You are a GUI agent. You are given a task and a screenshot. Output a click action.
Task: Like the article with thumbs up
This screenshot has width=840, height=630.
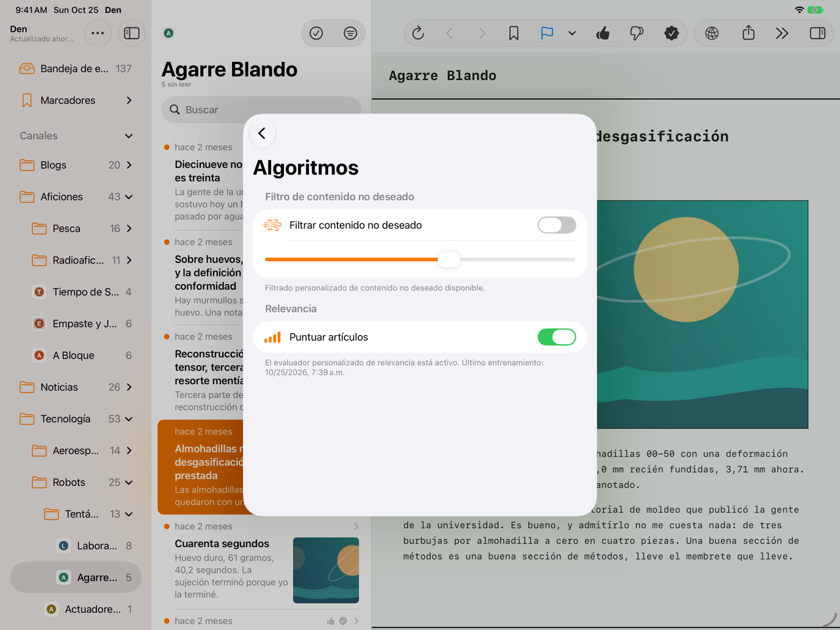[x=603, y=34]
